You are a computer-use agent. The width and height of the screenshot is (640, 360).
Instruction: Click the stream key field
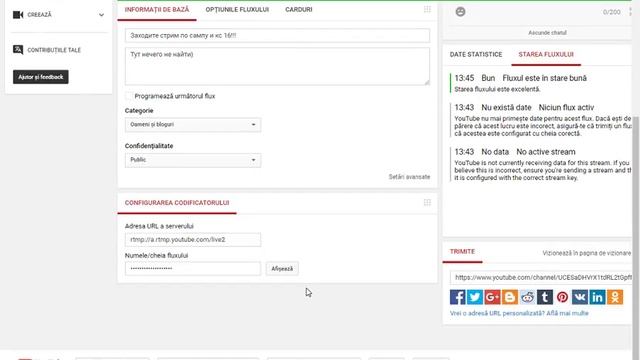point(193,269)
